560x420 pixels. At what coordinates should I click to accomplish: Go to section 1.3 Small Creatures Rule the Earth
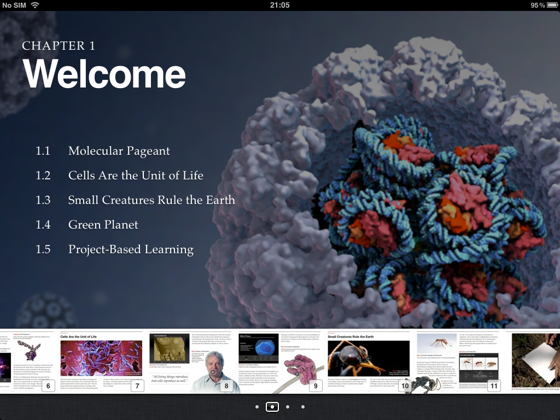[135, 200]
